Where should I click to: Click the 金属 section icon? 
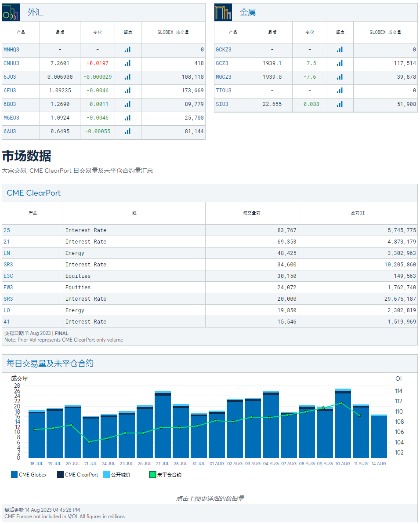(223, 12)
